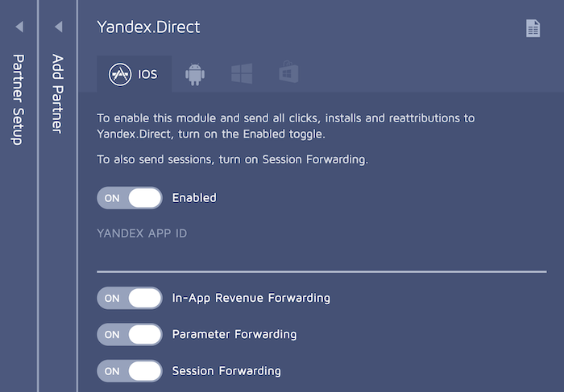This screenshot has width=564, height=392.
Task: Open the documentation page icon
Action: (x=533, y=28)
